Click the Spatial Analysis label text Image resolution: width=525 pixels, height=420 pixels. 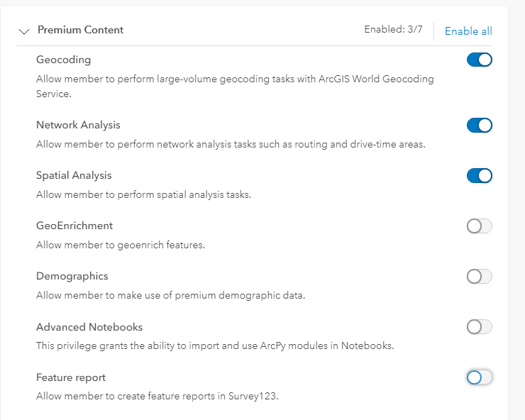pyautogui.click(x=74, y=175)
